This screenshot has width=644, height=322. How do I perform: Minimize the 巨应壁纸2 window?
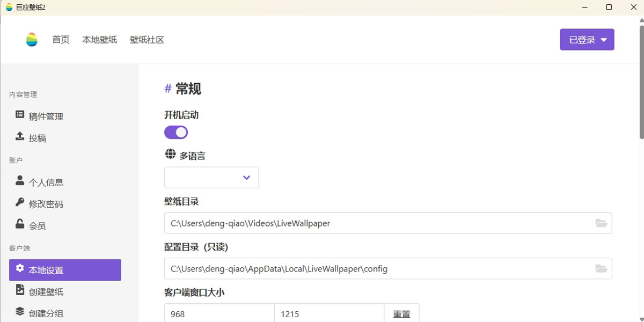[x=584, y=7]
